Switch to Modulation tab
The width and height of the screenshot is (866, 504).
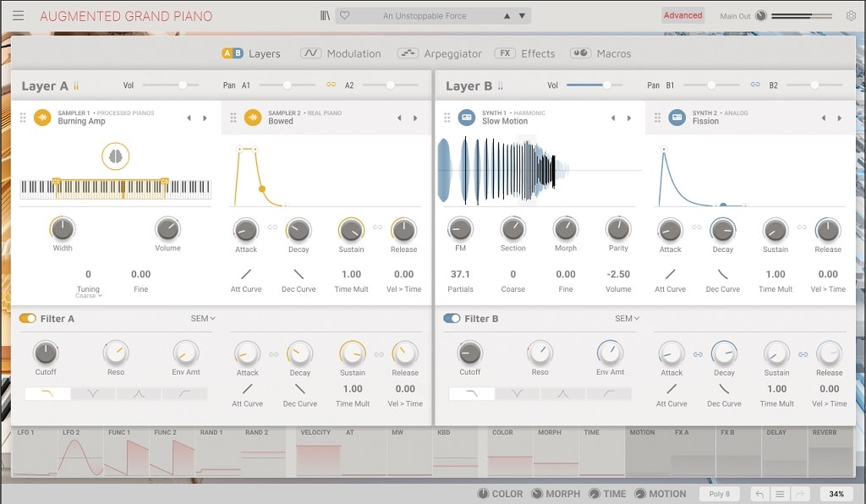click(340, 53)
